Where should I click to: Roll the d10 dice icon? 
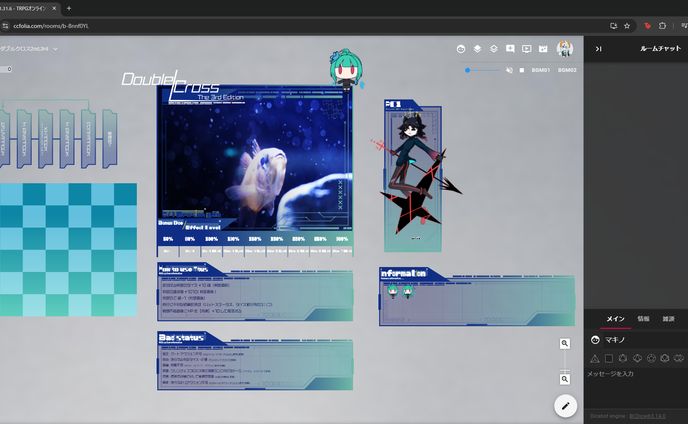pyautogui.click(x=637, y=359)
